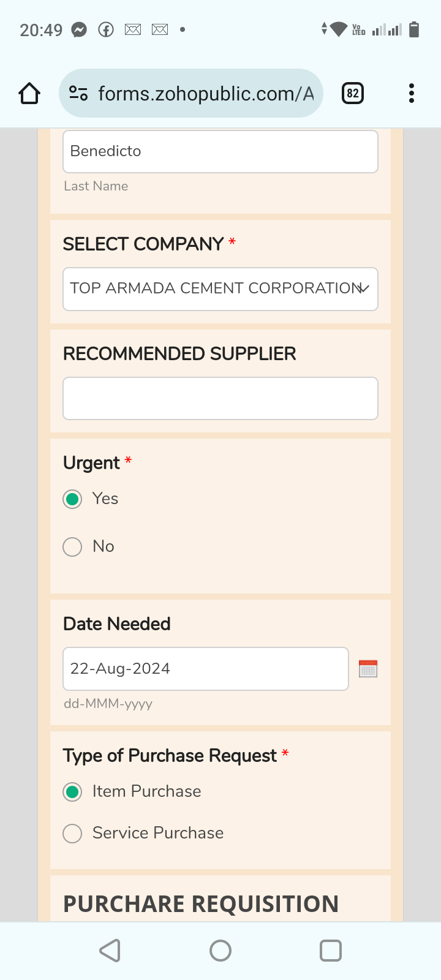This screenshot has width=441, height=980.
Task: Tap the Android home circle button
Action: (x=221, y=951)
